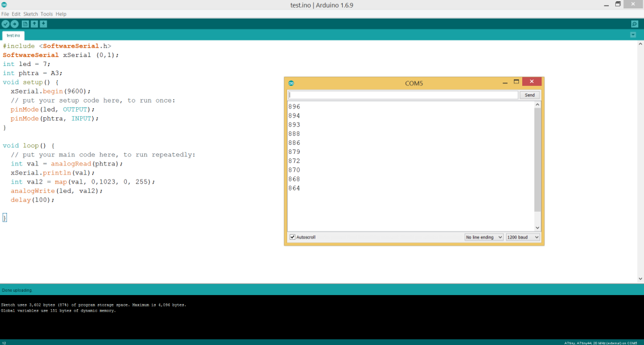Click the 'Sketch uses 3,602 bytes' console line
The image size is (644, 345).
(93, 305)
